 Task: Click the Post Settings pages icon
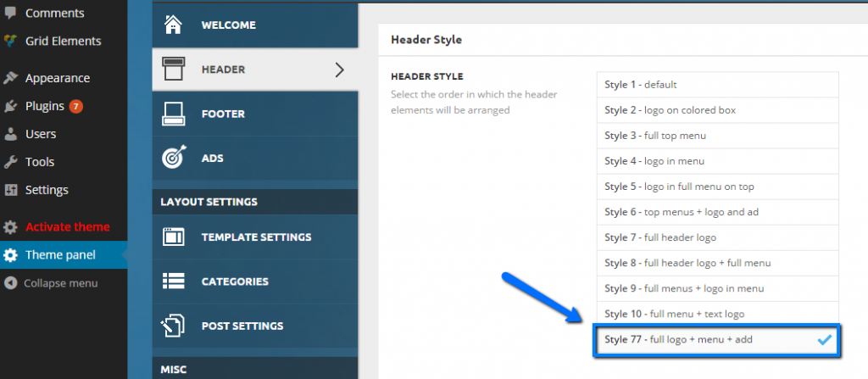coord(173,326)
